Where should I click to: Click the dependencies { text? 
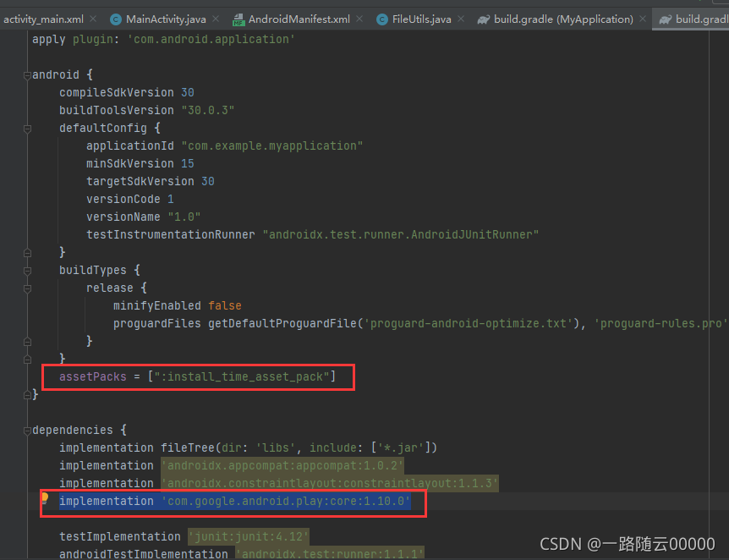click(x=79, y=430)
